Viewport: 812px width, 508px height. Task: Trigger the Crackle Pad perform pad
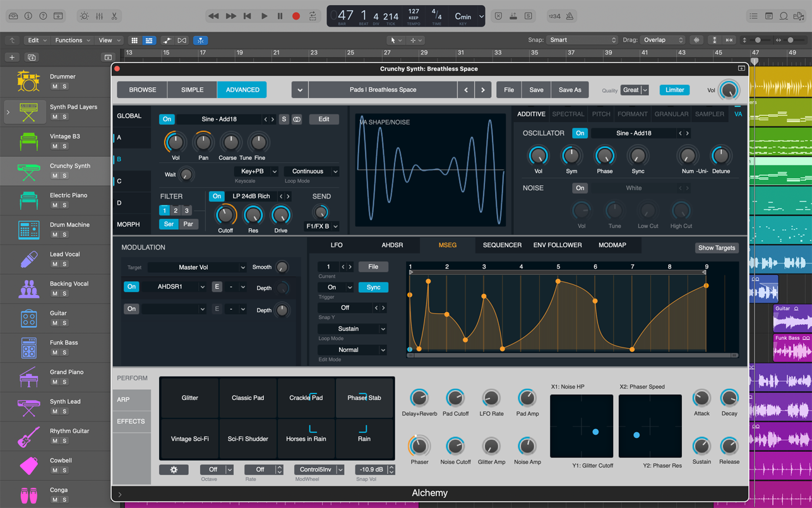point(306,397)
